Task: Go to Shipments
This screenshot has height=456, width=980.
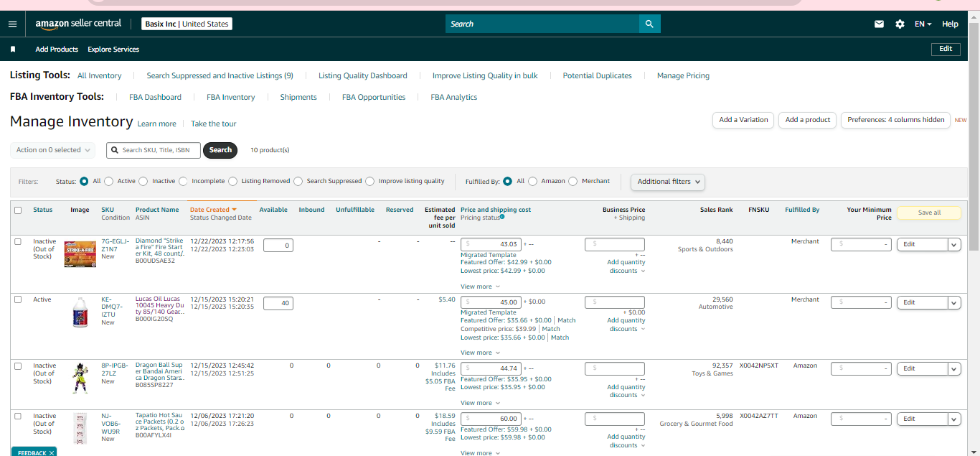Action: [x=298, y=97]
